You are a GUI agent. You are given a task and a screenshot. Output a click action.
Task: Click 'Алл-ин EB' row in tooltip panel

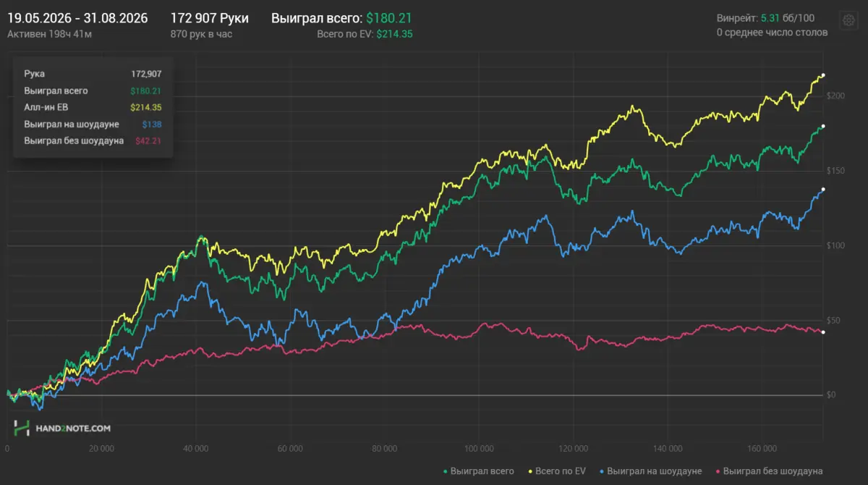coord(93,107)
